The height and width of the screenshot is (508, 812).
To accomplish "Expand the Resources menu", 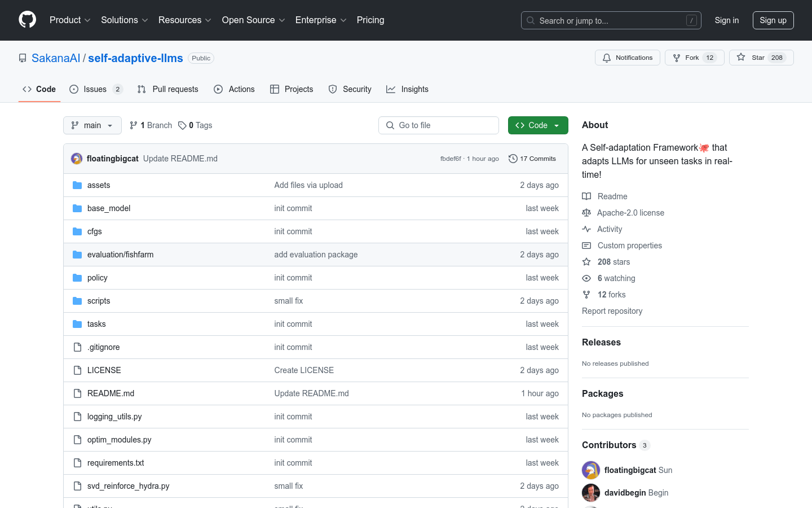I will pos(185,20).
